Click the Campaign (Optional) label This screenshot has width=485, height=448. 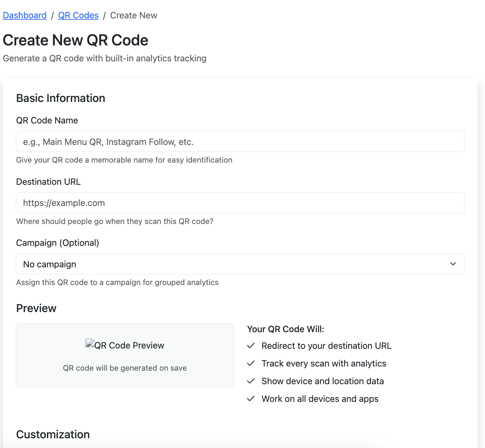[x=58, y=243]
